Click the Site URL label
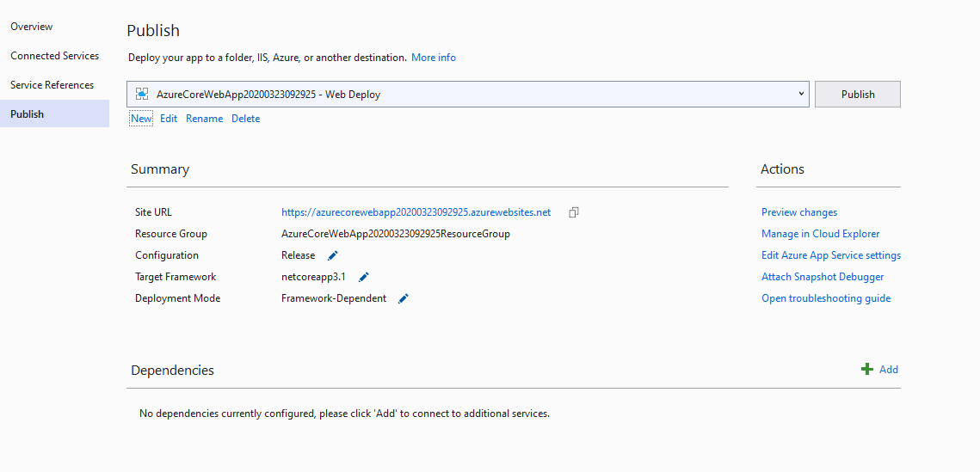The height and width of the screenshot is (472, 980). click(x=153, y=212)
